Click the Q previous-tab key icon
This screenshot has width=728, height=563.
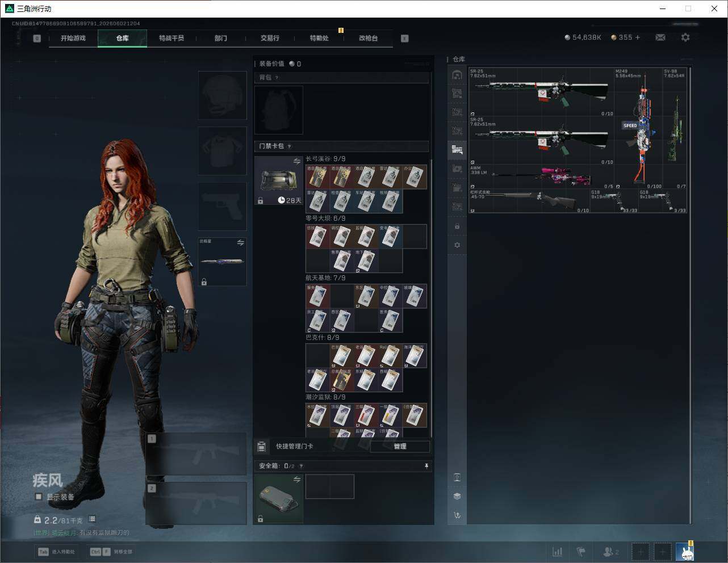37,39
